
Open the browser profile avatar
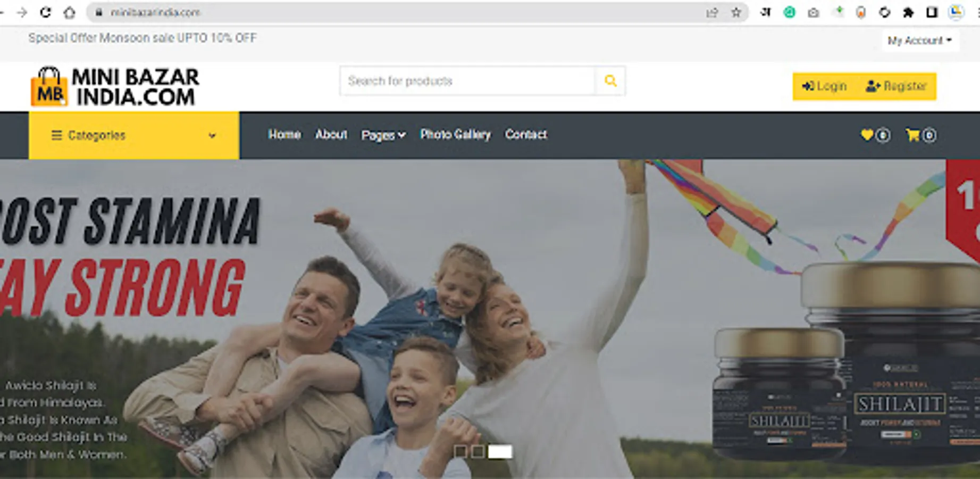tap(956, 12)
